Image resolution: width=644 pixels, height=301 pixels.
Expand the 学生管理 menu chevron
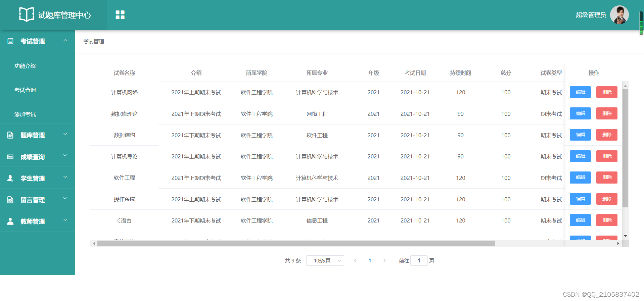tap(65, 177)
